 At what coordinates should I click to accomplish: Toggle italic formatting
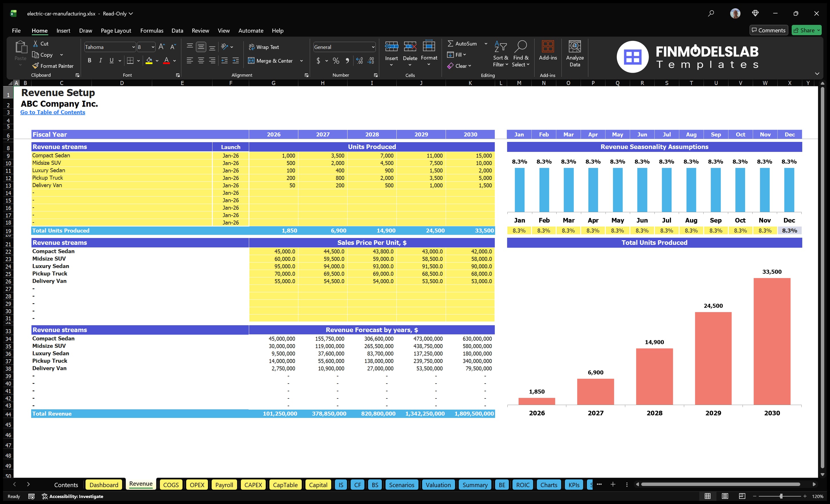[100, 60]
